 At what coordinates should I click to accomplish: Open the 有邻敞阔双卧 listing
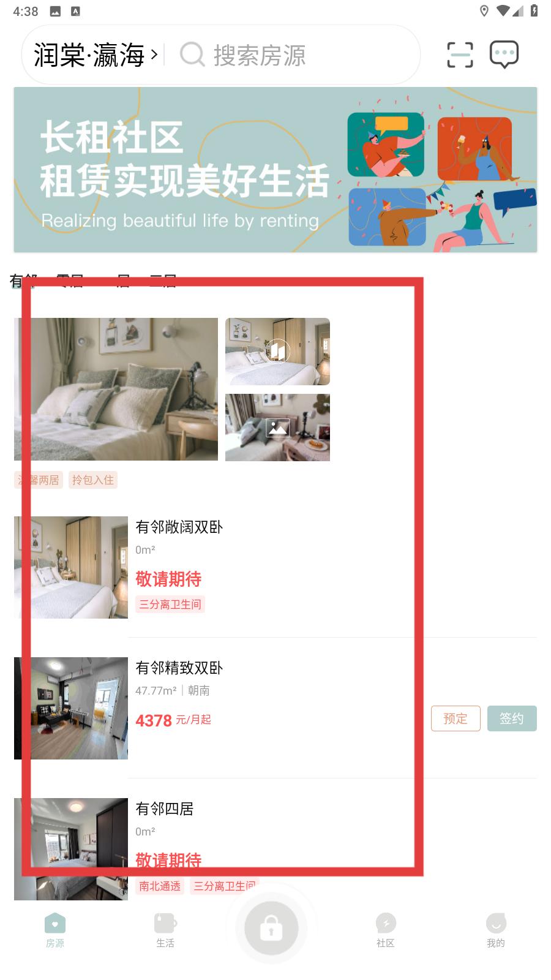[x=275, y=567]
